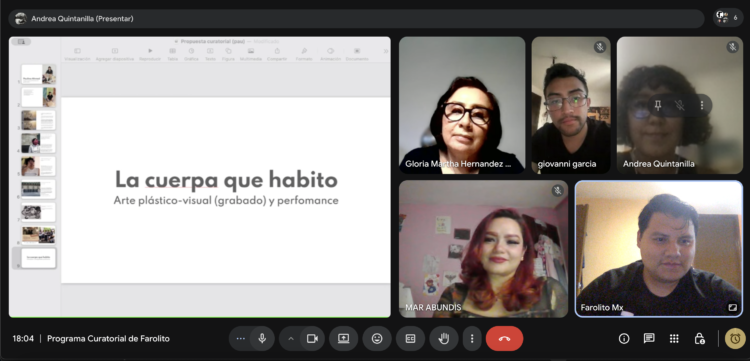
Task: Open the chat panel
Action: coord(649,339)
